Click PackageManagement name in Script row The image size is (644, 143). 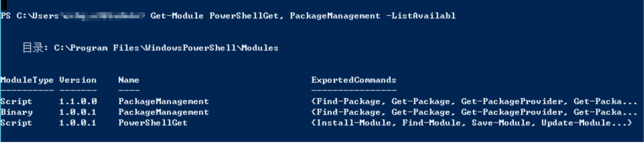[164, 102]
